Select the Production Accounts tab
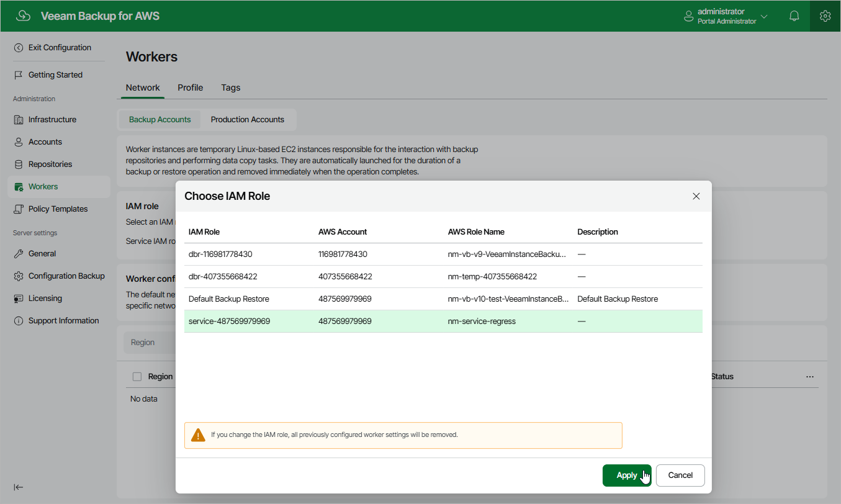The image size is (841, 504). click(248, 120)
